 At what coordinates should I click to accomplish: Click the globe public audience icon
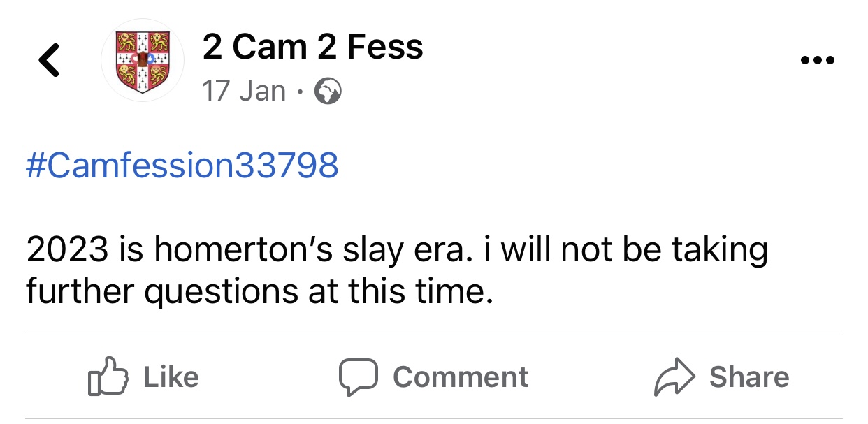328,92
